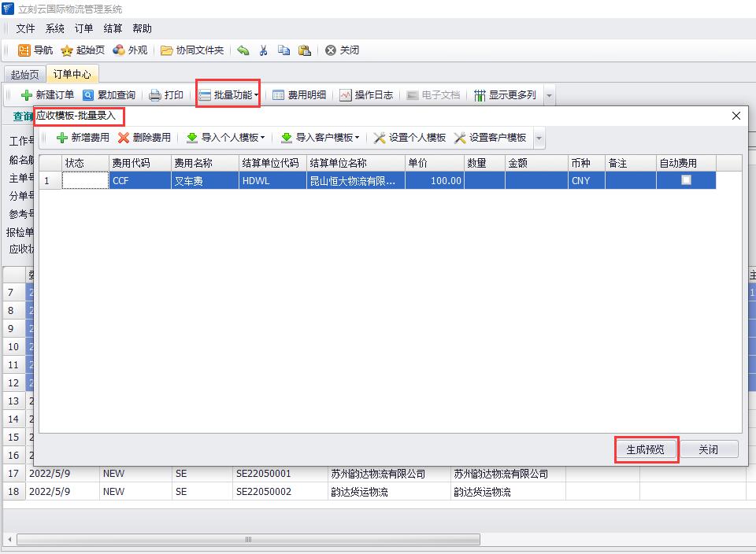Click the 生成预览 button
756x554 pixels.
(x=645, y=449)
